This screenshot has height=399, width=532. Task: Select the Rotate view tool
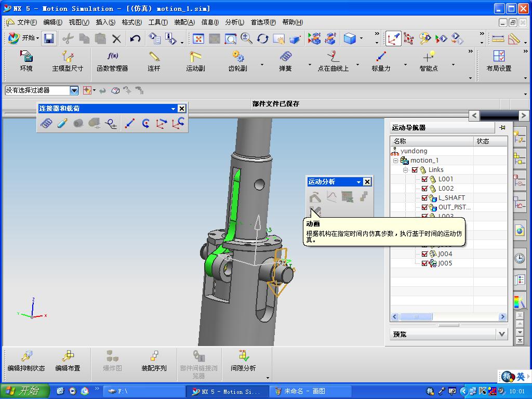click(262, 38)
